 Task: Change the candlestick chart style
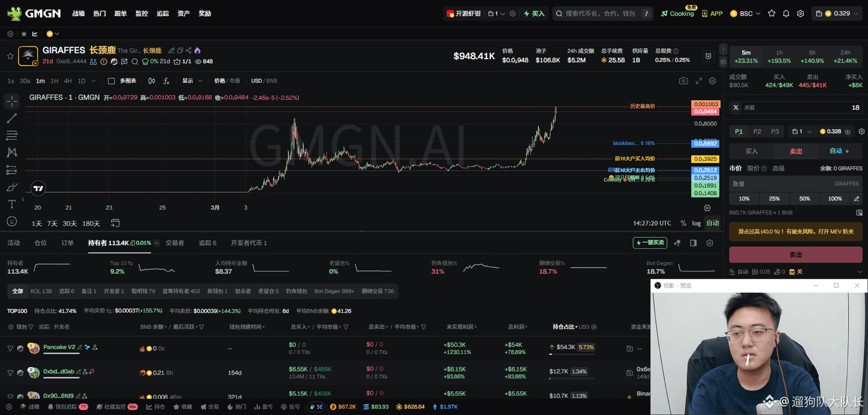click(152, 81)
